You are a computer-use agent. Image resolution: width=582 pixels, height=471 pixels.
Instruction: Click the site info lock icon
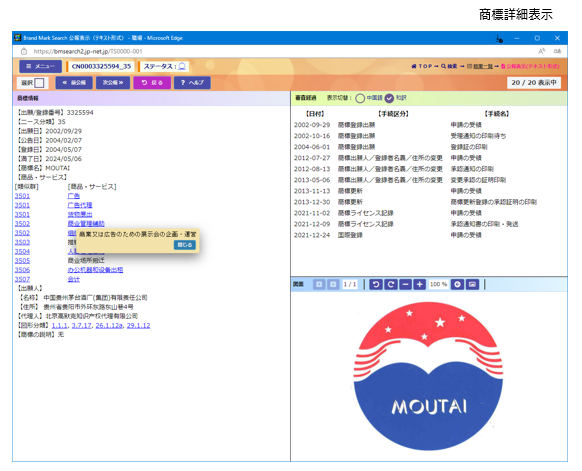pos(24,52)
